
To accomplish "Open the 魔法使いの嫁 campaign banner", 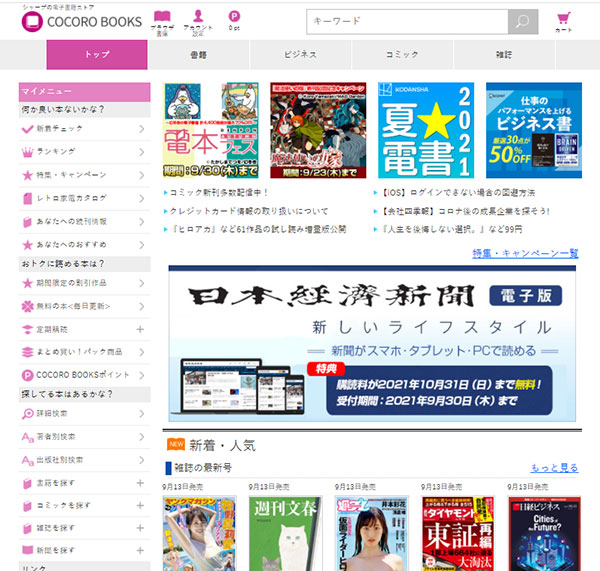I will 318,130.
